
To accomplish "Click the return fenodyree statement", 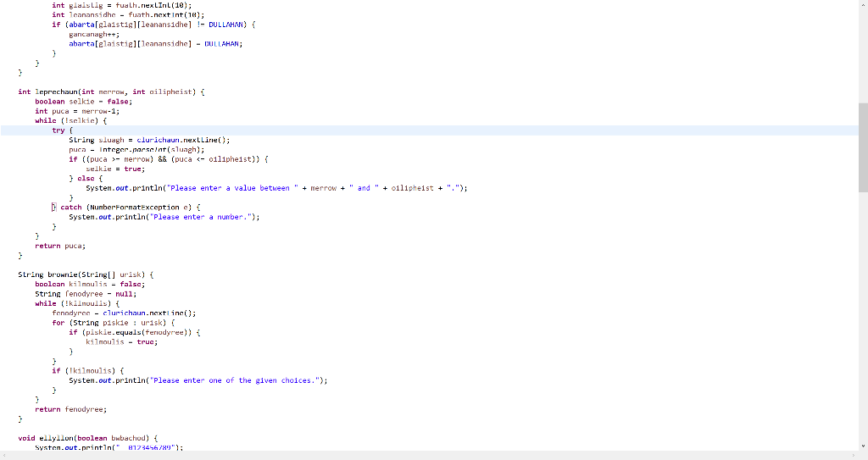I will point(71,409).
